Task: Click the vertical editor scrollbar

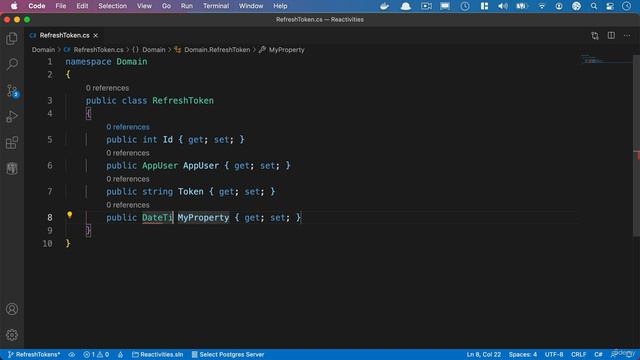Action: 636,145
